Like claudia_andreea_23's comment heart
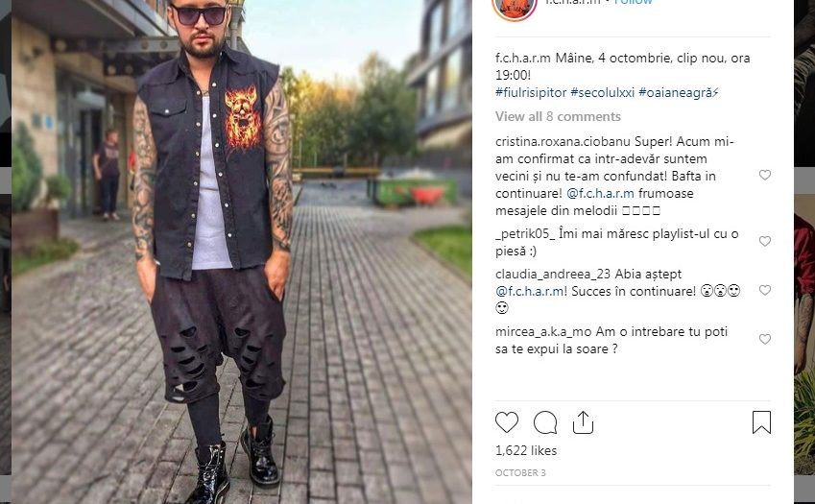This screenshot has height=504, width=815. [x=764, y=290]
